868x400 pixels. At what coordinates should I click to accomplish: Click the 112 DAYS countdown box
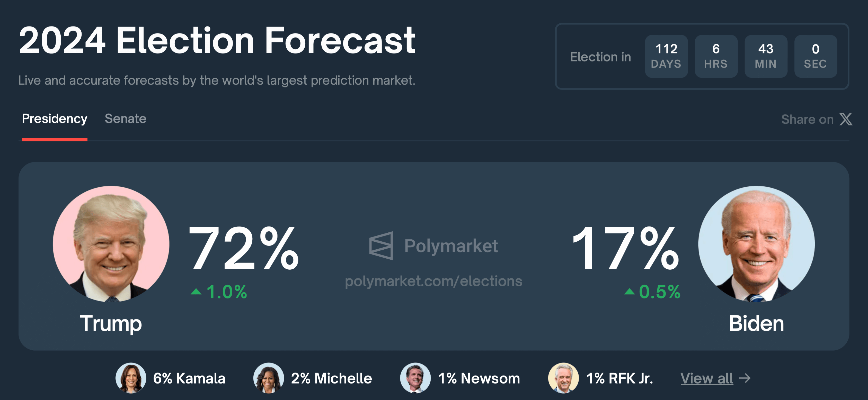pos(666,56)
